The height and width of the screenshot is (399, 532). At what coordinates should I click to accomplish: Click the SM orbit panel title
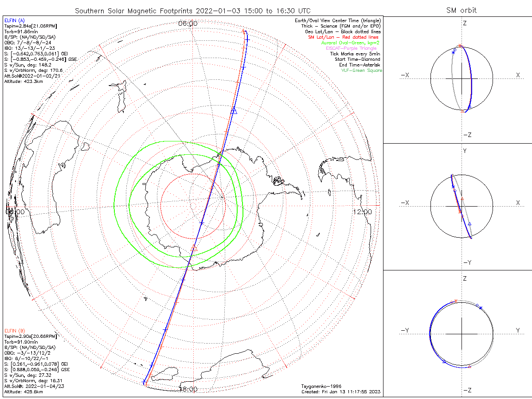[x=462, y=10]
